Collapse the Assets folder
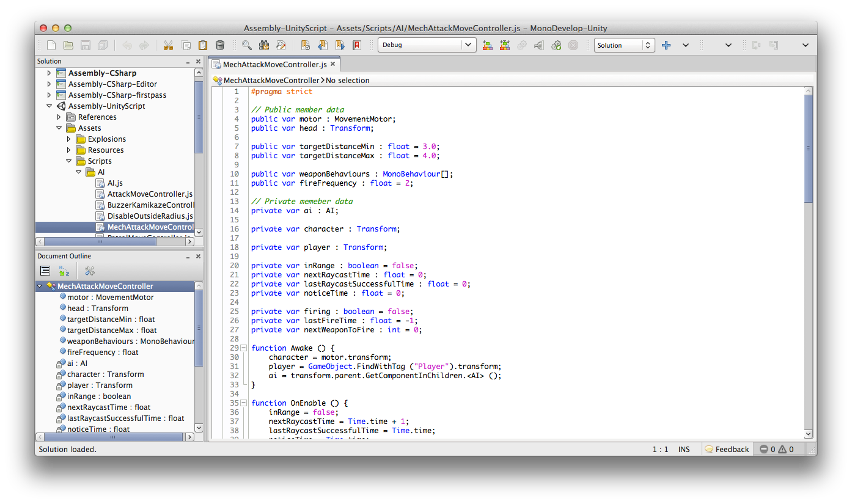 tap(59, 128)
